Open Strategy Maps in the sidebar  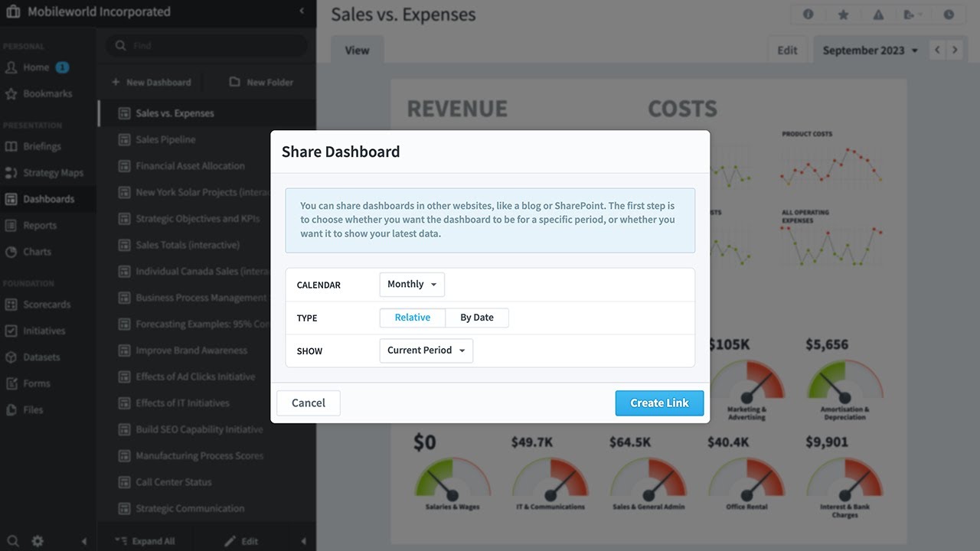(44, 173)
